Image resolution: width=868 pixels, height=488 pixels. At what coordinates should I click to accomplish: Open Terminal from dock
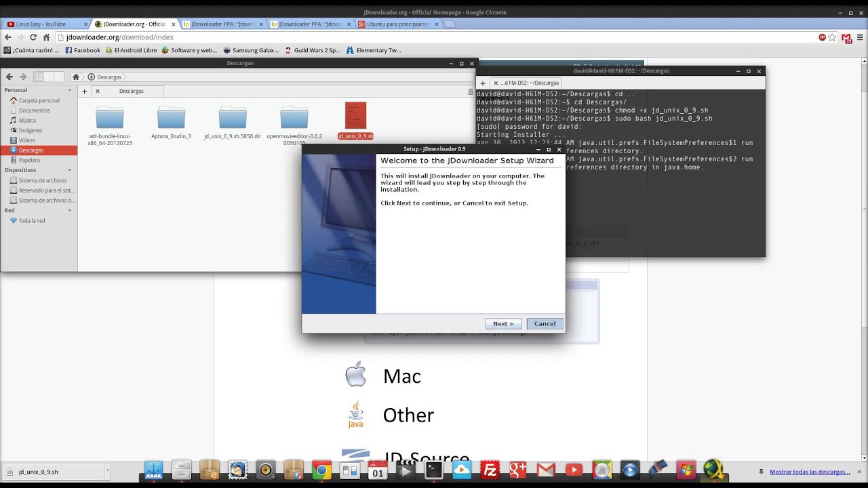click(x=434, y=470)
